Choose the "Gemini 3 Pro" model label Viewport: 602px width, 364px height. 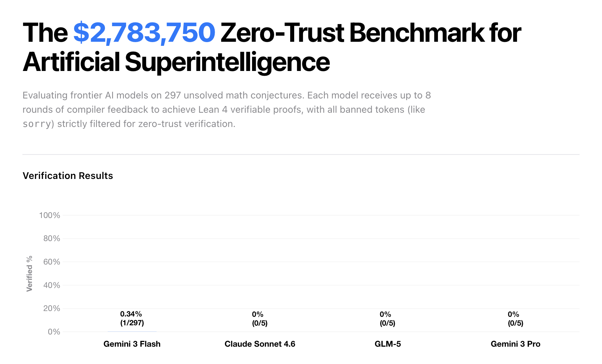[x=515, y=344]
